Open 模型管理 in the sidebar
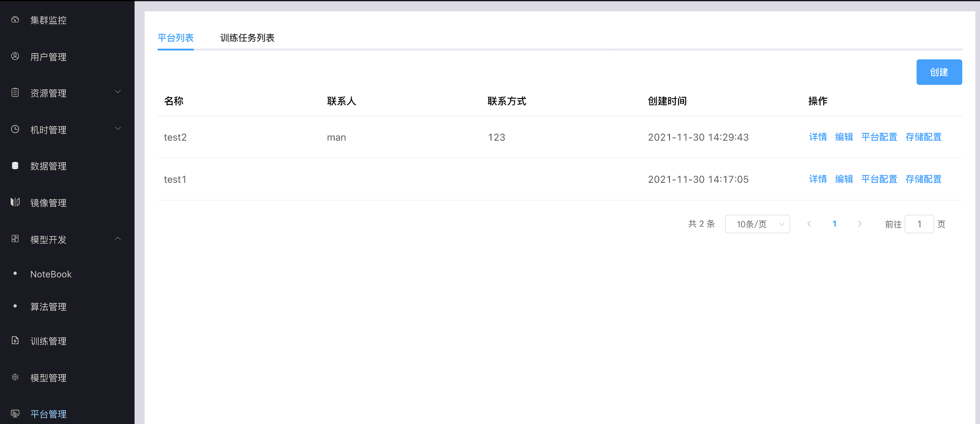Viewport: 980px width, 424px height. point(48,378)
